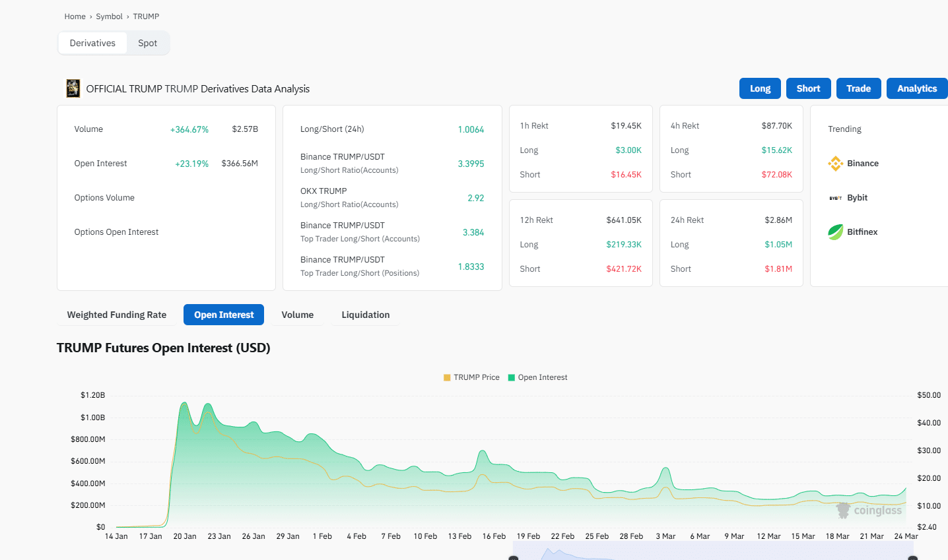Click the 24h Rekt Long value $1.05M
948x560 pixels.
point(778,245)
